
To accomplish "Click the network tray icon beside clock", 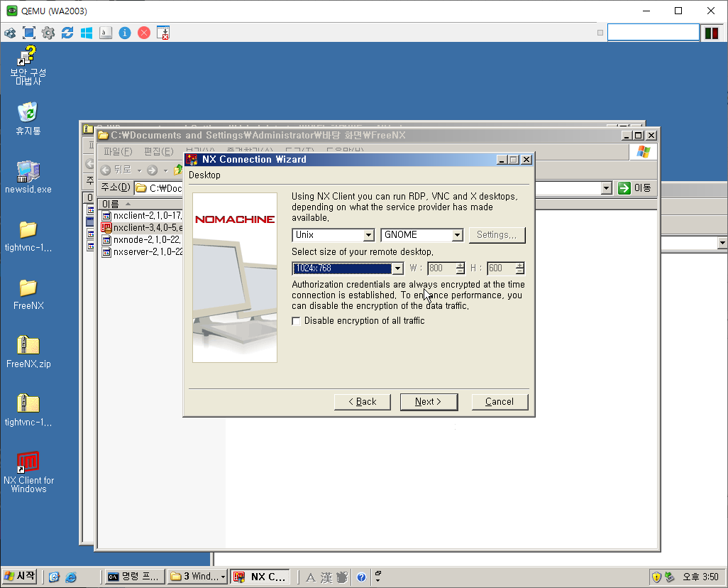I will [x=669, y=577].
